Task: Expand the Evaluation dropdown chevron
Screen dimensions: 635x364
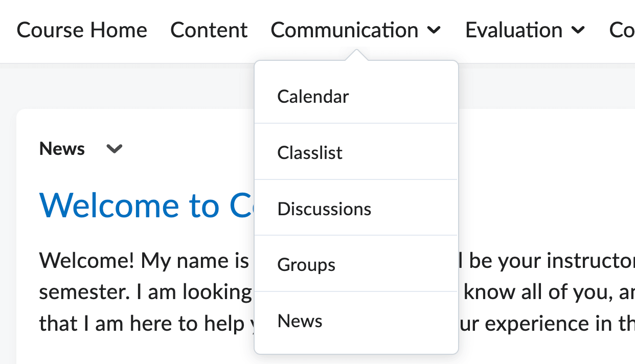Action: pyautogui.click(x=578, y=31)
